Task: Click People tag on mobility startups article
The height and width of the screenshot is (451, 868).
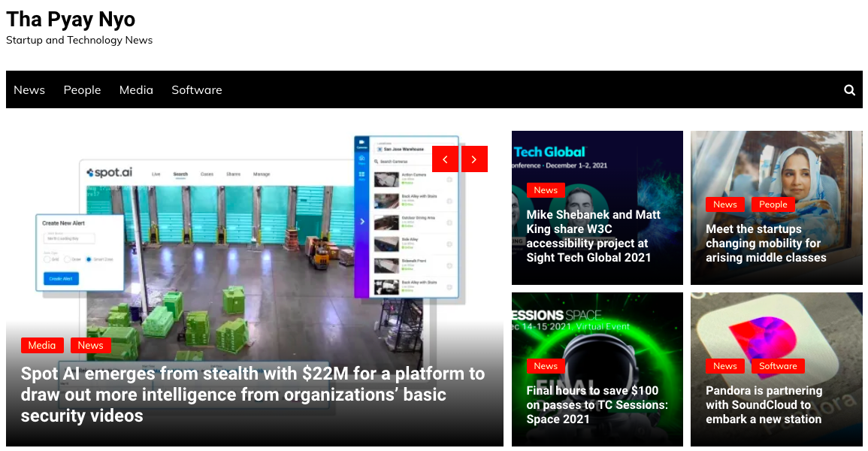Action: [773, 204]
